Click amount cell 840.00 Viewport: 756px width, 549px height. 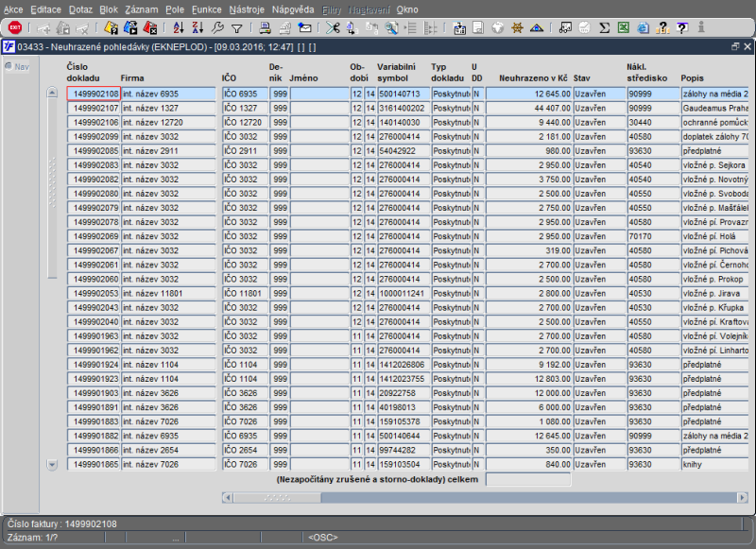pos(528,464)
